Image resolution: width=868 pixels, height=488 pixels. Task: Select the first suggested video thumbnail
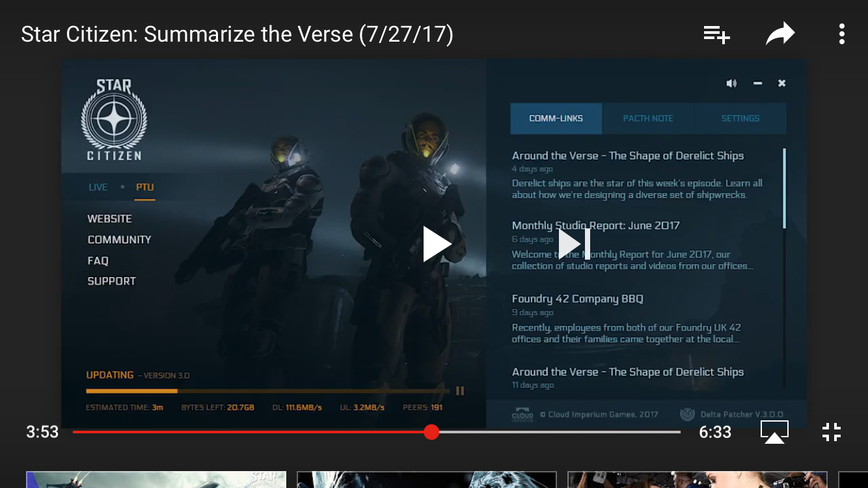pyautogui.click(x=156, y=480)
